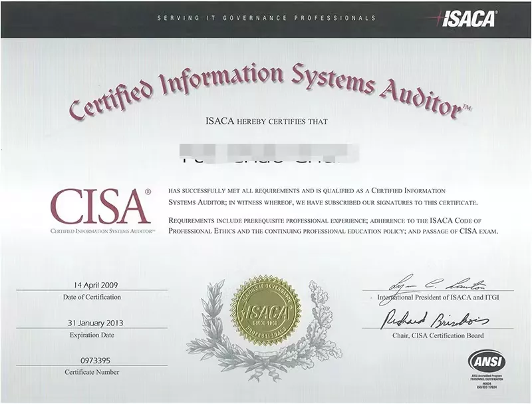Click the gold ISACA seal
The width and height of the screenshot is (532, 404).
[x=265, y=311]
